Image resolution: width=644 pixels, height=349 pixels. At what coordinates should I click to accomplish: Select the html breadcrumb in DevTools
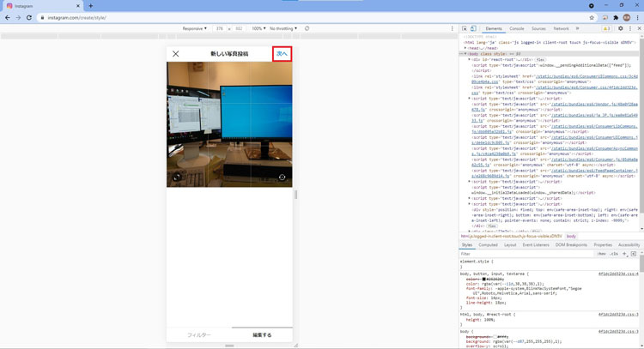pos(512,236)
